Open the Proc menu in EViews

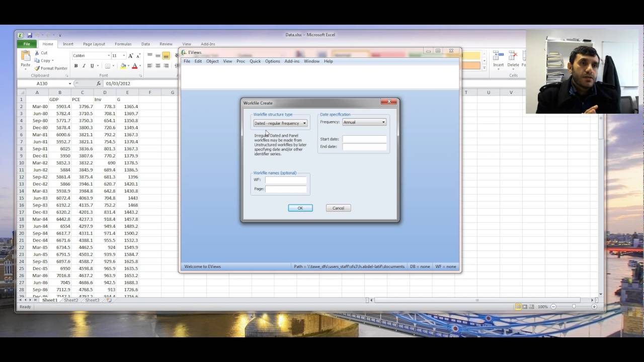coord(240,61)
